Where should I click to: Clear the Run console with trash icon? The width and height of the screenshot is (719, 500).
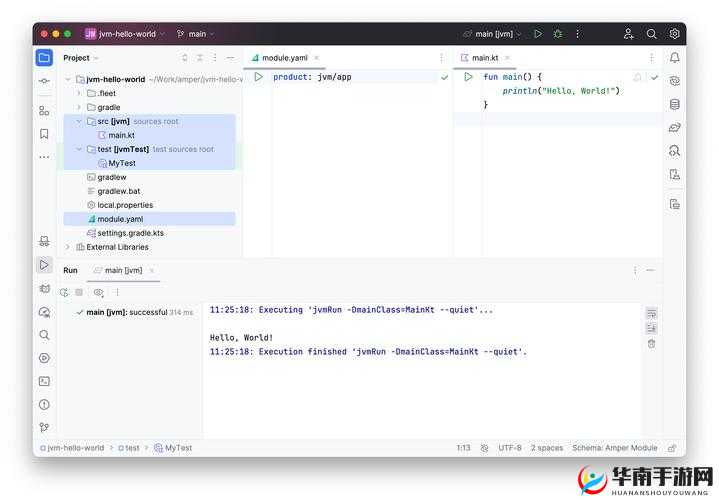(x=651, y=343)
